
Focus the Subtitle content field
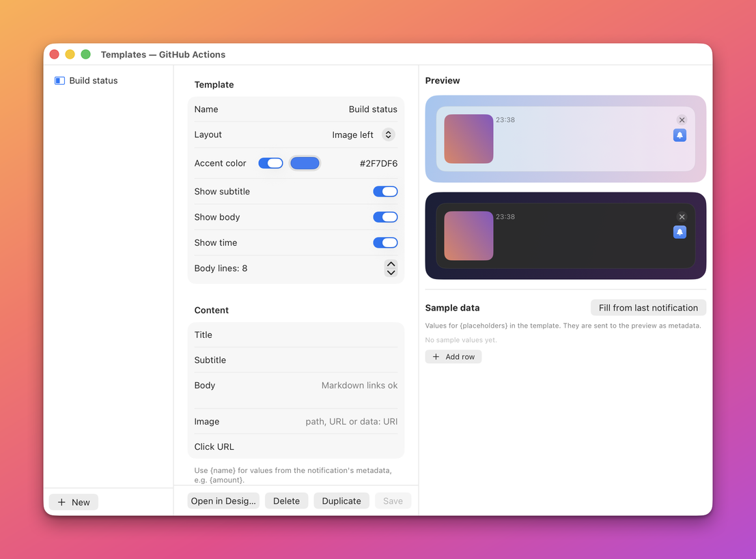296,360
